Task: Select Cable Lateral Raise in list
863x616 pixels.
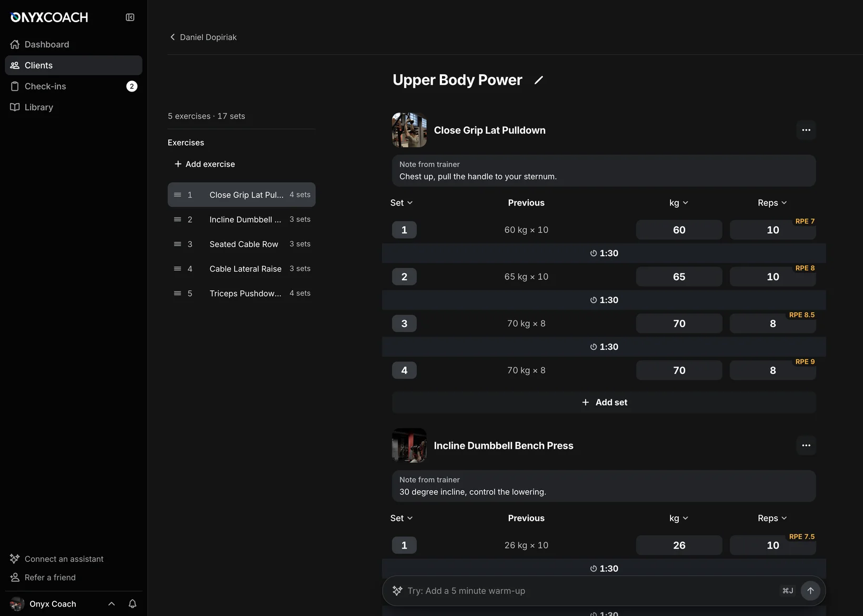Action: pyautogui.click(x=242, y=269)
